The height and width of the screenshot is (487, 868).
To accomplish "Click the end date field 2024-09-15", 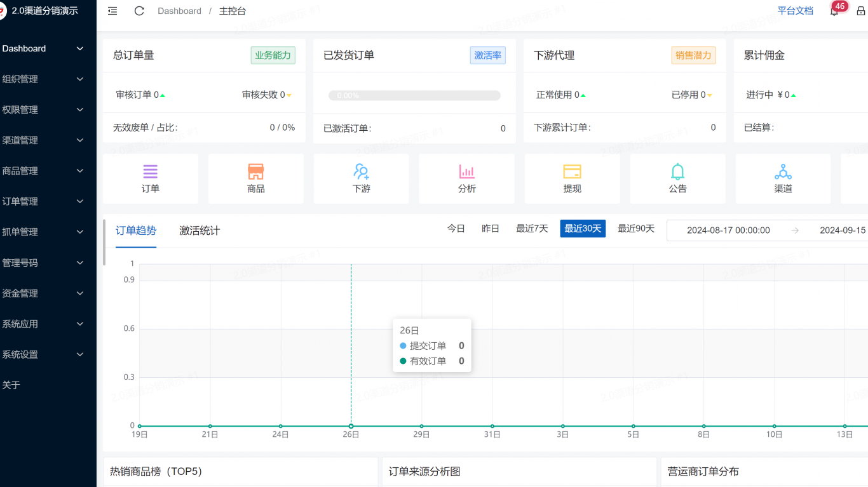I will 842,230.
